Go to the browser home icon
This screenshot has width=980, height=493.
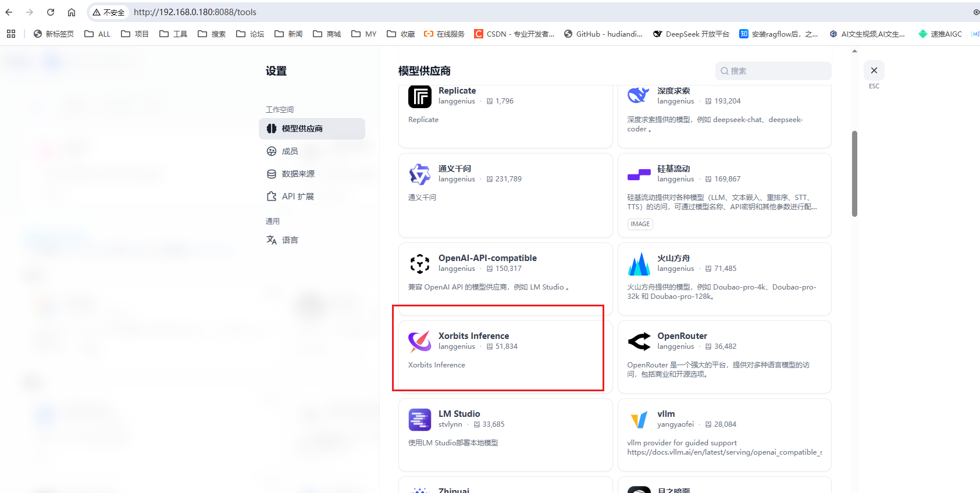pyautogui.click(x=71, y=12)
